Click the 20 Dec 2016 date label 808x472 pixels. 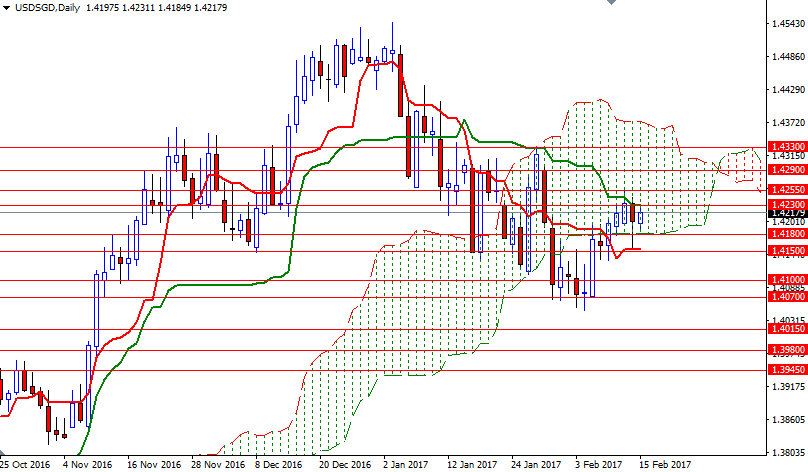[x=345, y=465]
